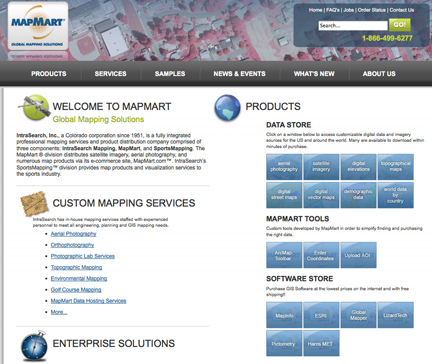Open the Products navigation menu
Viewport: 432px width, 364px height.
coord(49,74)
